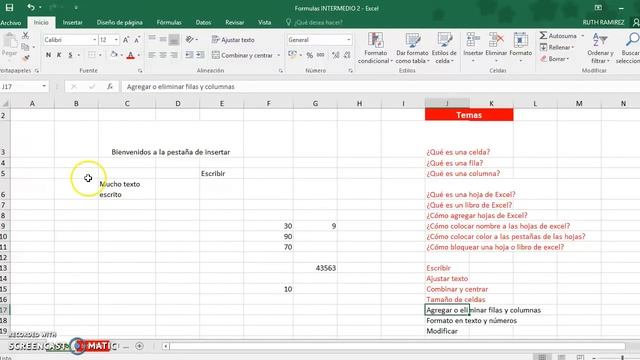Click the Save icon in the title bar
The width and height of the screenshot is (640, 360).
(x=9, y=7)
